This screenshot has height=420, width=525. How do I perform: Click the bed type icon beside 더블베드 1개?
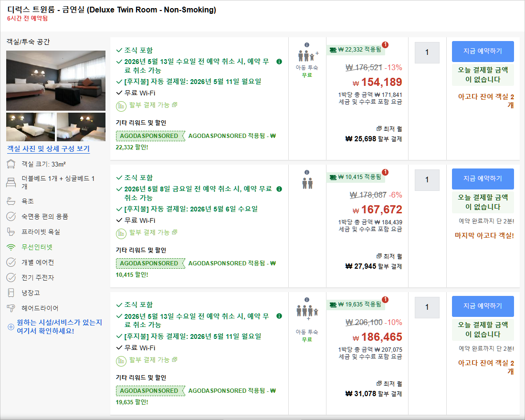[11, 182]
